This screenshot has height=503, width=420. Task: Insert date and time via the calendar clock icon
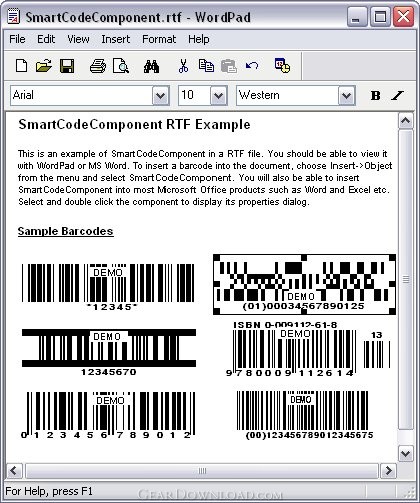(282, 65)
